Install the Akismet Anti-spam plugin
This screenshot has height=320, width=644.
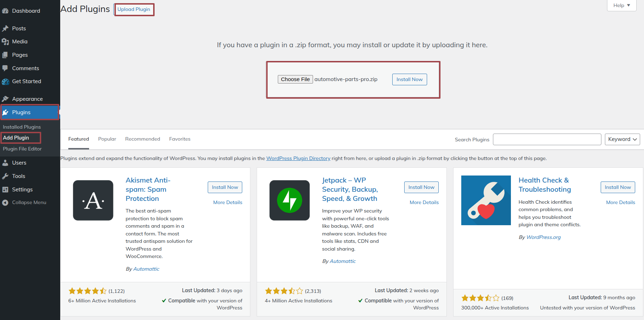[225, 187]
